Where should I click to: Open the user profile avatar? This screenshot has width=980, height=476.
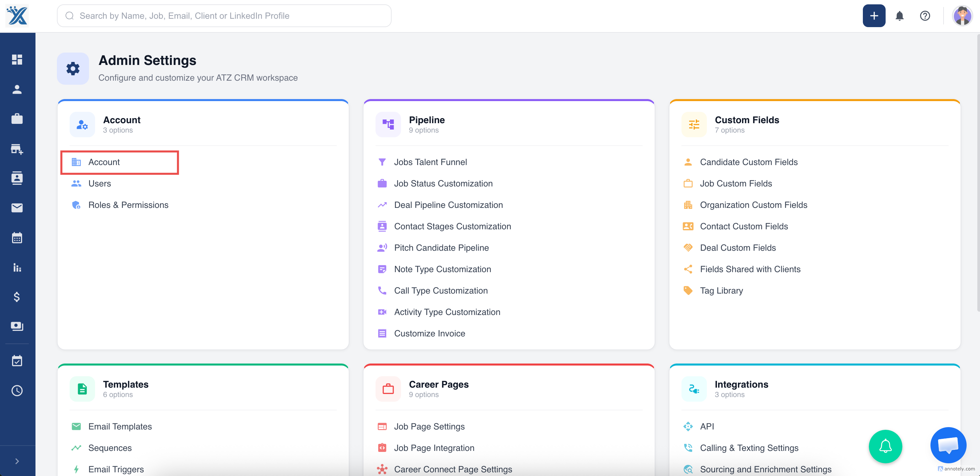point(962,16)
